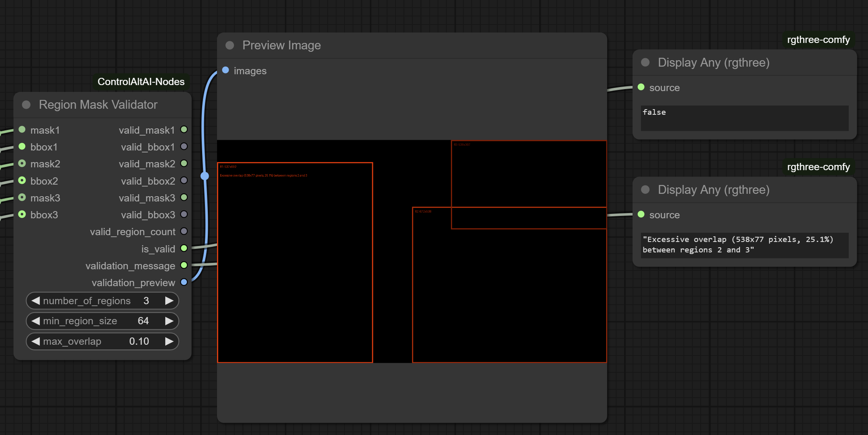
Task: Increase max_overlap with right arrow
Action: tap(169, 341)
